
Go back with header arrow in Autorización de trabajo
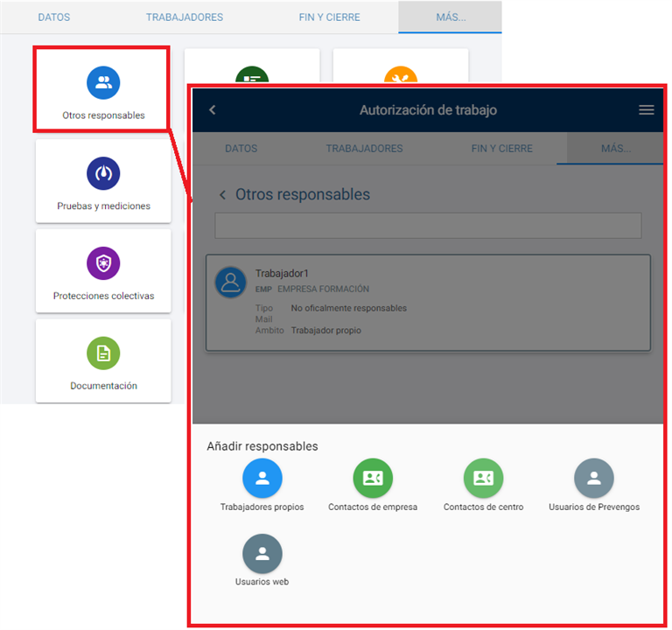pyautogui.click(x=212, y=110)
